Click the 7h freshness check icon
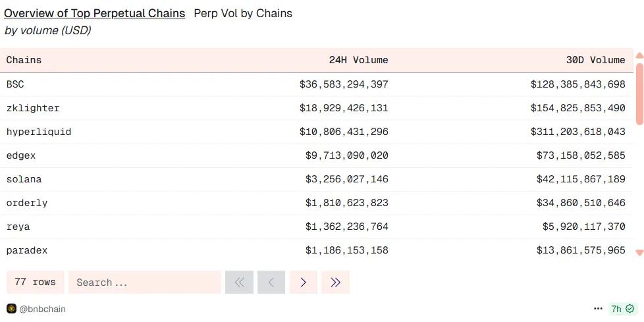 (x=630, y=309)
